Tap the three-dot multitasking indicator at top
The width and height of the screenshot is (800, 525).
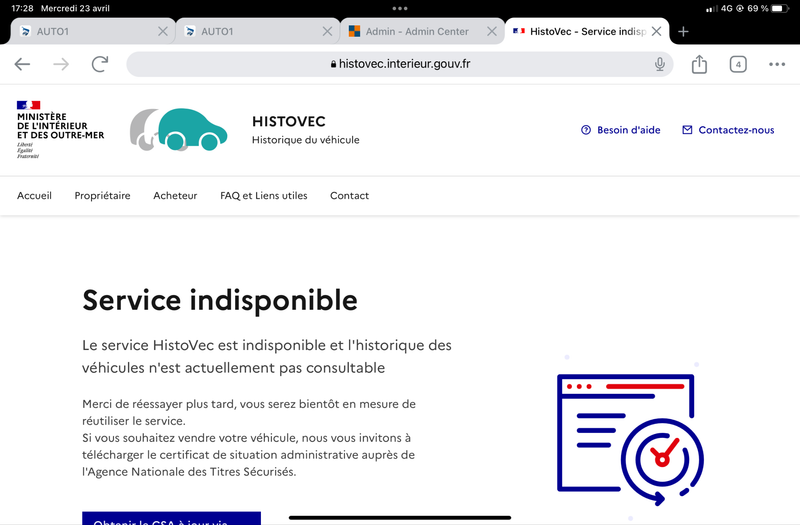[x=400, y=8]
